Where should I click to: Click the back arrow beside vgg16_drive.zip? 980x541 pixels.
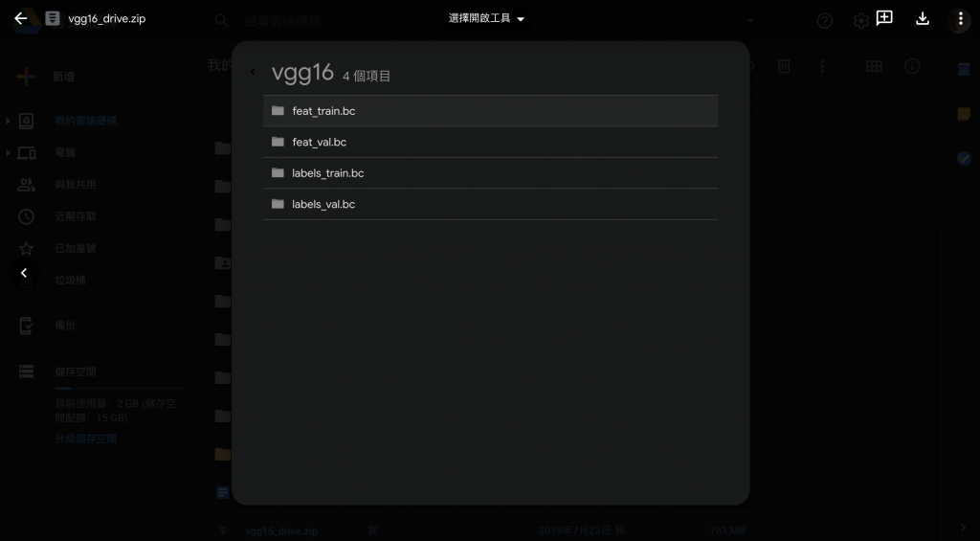pos(21,19)
